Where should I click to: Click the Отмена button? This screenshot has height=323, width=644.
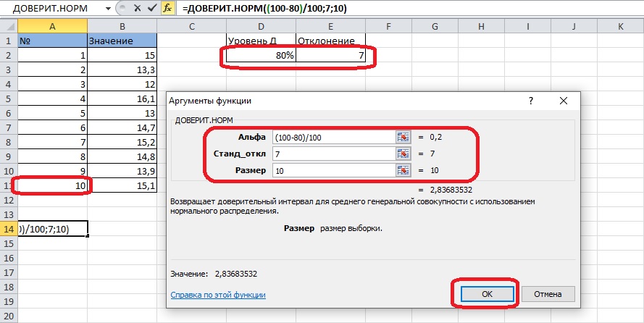[548, 294]
